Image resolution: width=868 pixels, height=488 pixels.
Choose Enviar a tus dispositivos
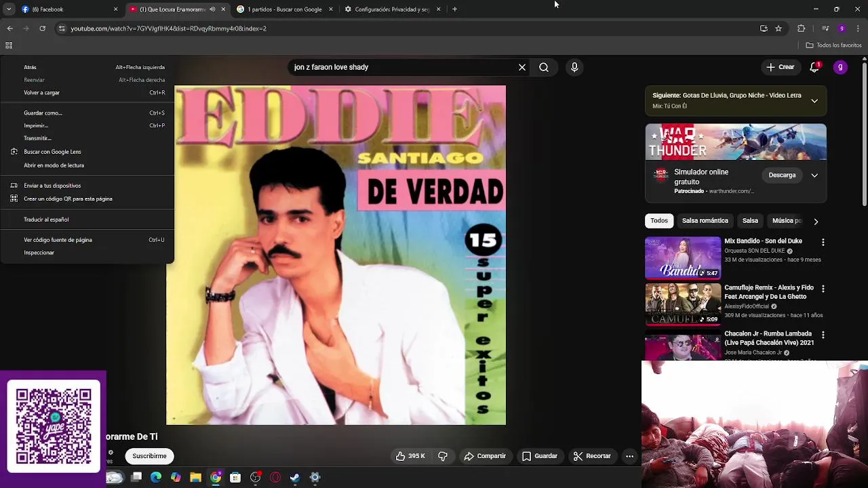click(87, 186)
